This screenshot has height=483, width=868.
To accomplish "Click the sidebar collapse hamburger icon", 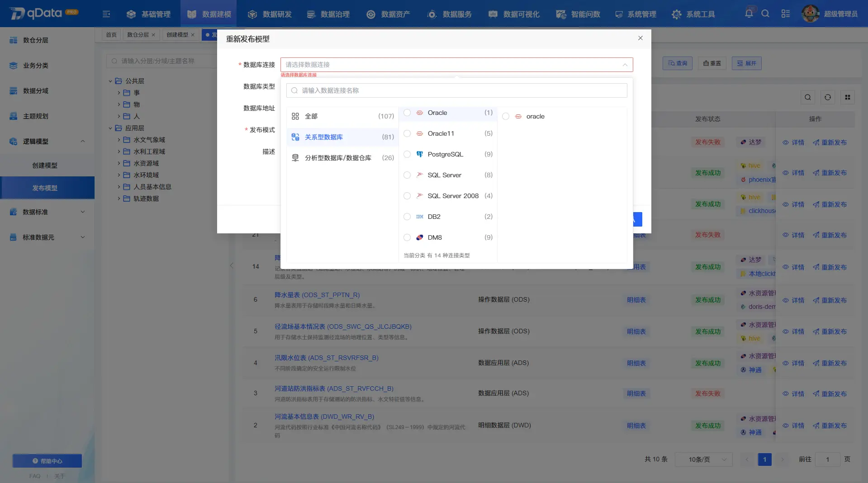I will [106, 14].
